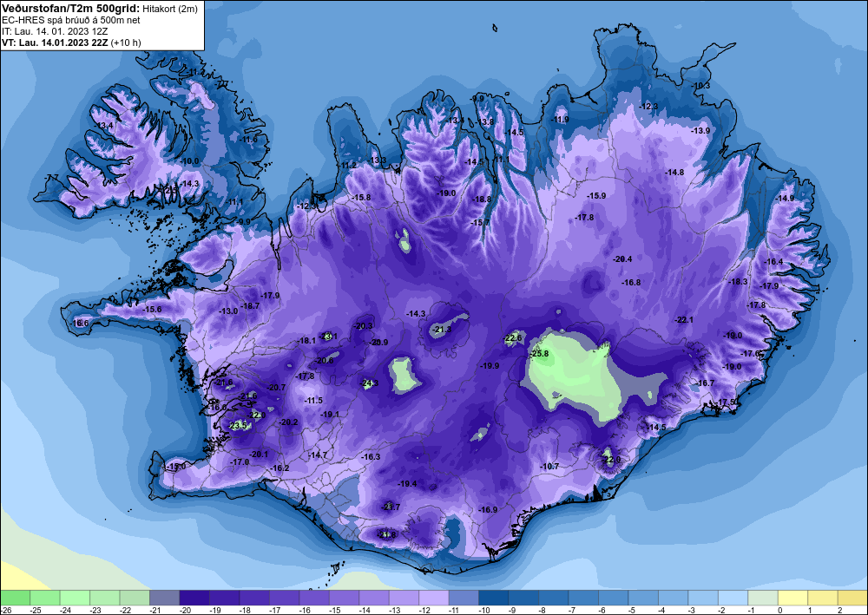Screen dimensions: 868x615
Task: Click the -18.8 temperature label
Action: coord(482,200)
